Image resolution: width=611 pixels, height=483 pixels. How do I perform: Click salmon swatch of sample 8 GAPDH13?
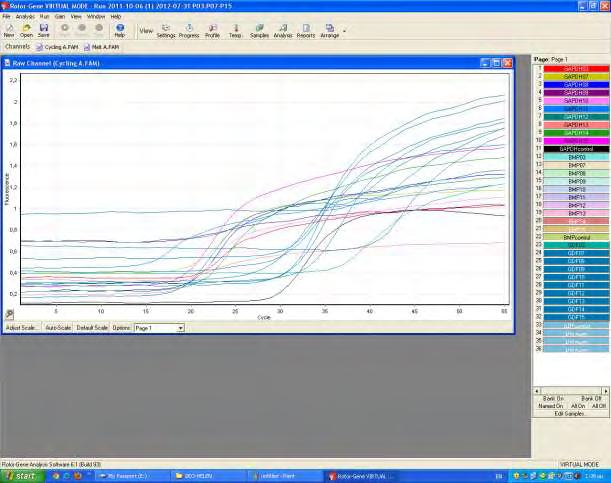coord(576,125)
